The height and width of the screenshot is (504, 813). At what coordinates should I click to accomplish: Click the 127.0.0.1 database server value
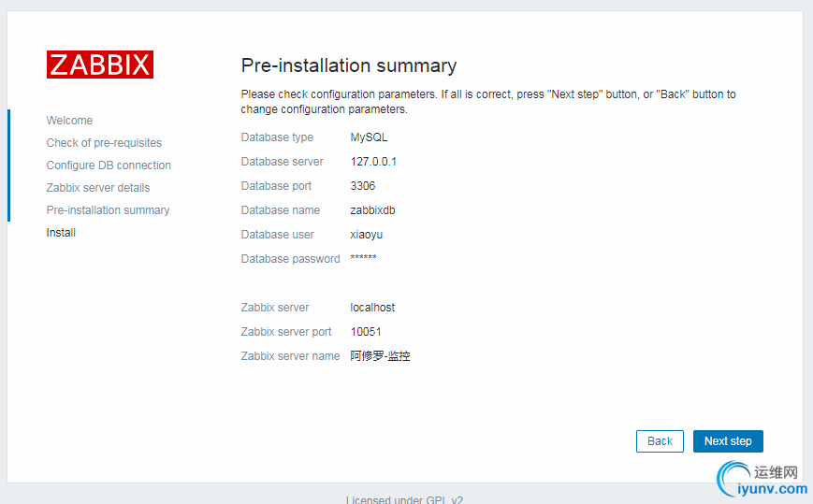373,162
